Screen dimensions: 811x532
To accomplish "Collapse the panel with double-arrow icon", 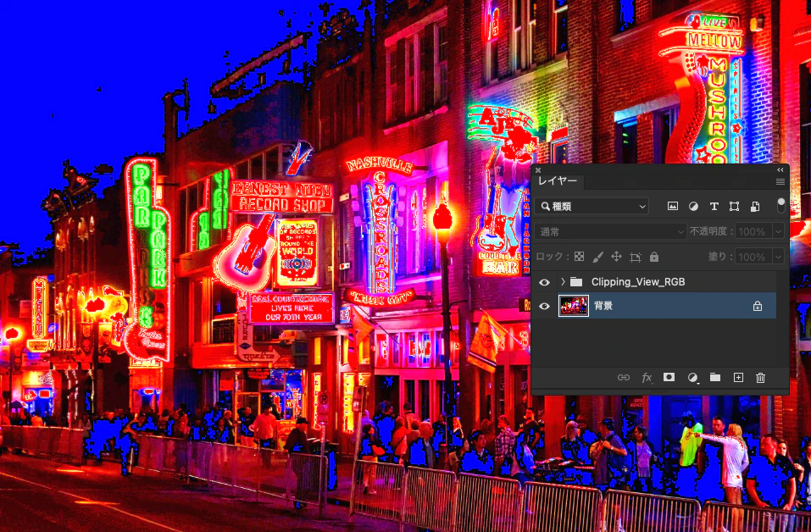I will point(780,169).
